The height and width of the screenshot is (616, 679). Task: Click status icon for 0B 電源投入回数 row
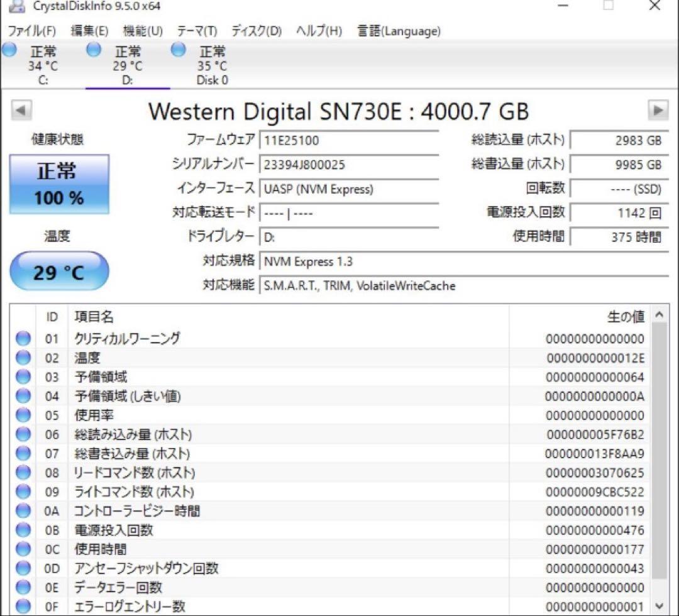[23, 530]
